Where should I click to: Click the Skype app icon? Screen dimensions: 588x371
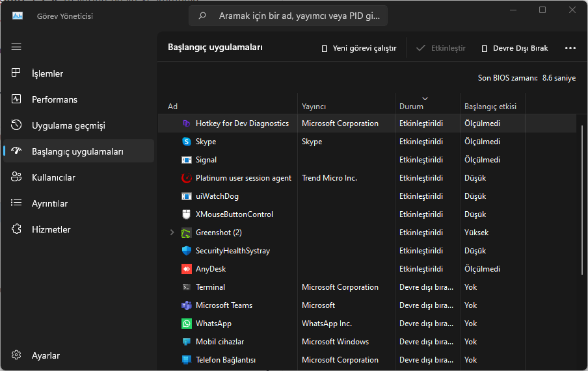point(187,142)
